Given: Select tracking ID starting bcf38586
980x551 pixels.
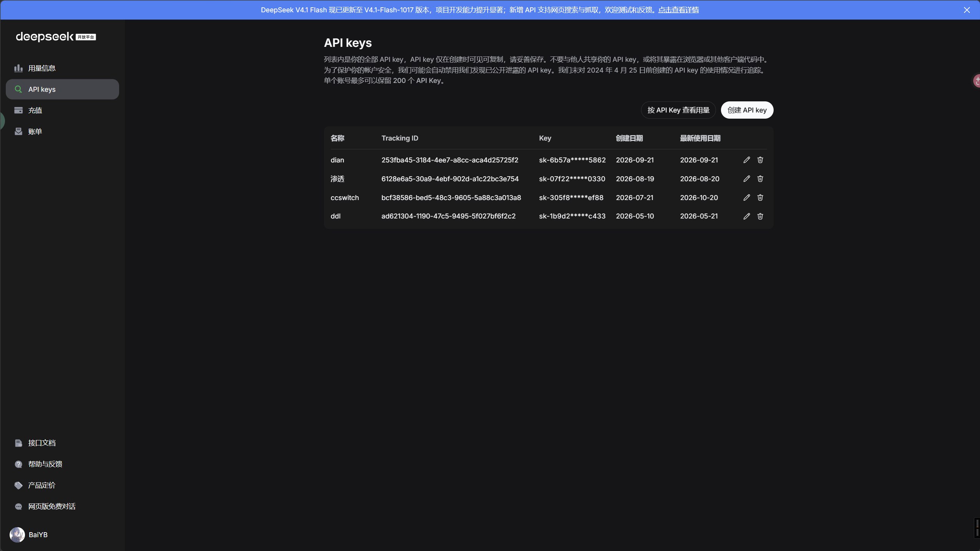Looking at the screenshot, I should tap(451, 197).
